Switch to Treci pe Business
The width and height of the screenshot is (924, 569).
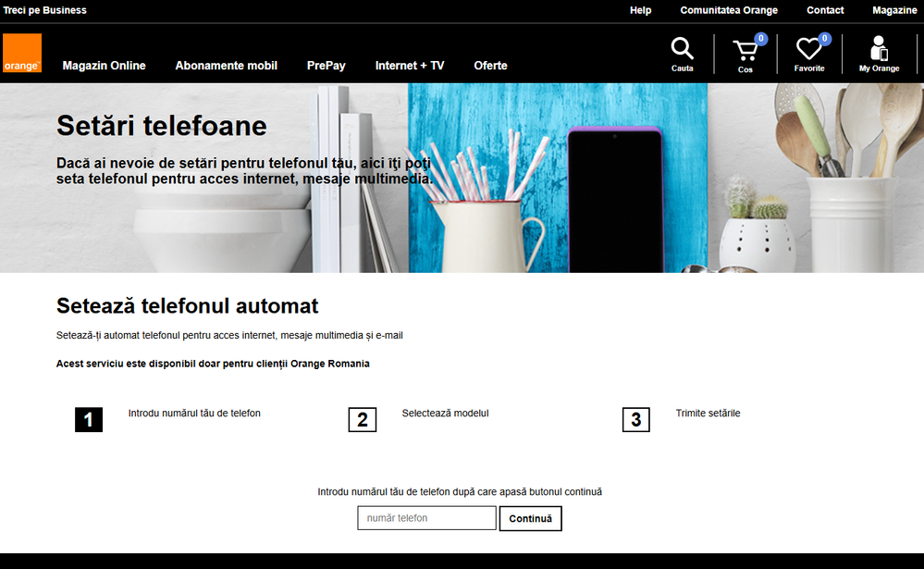[45, 10]
